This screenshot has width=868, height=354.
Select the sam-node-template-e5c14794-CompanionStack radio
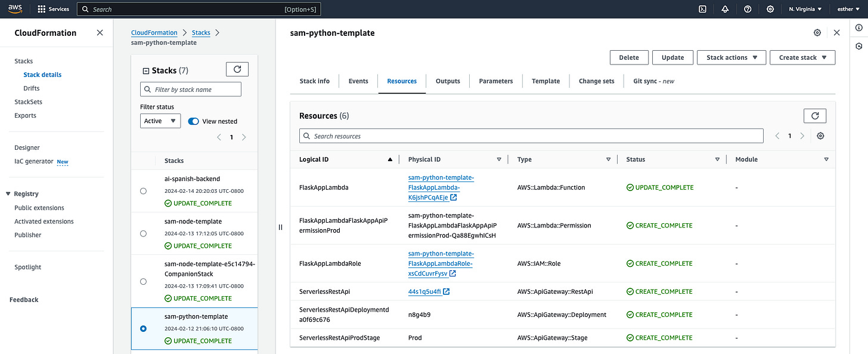point(143,281)
